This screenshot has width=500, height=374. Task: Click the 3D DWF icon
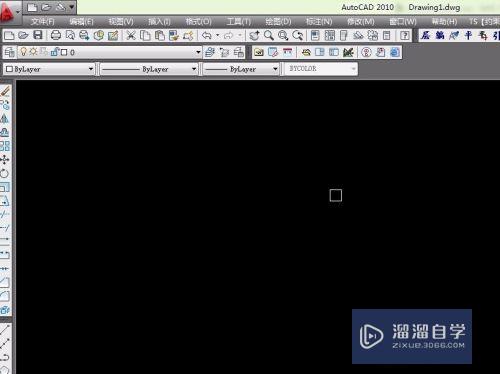(x=99, y=35)
